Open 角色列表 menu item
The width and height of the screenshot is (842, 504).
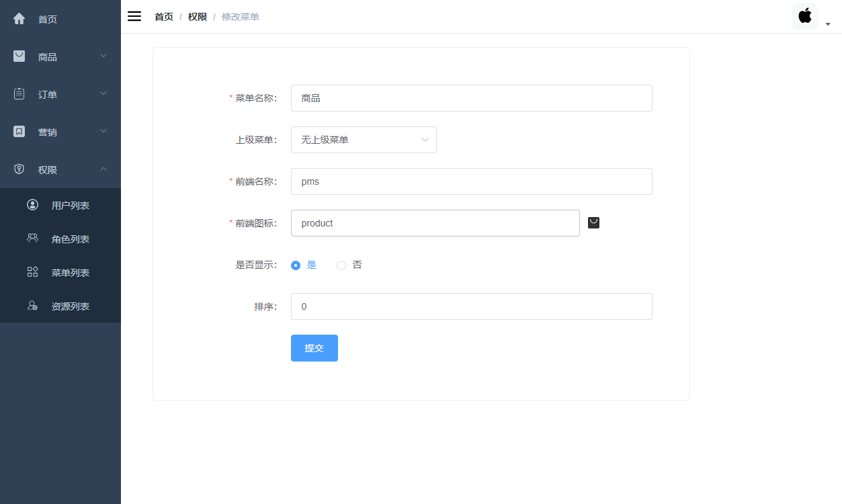pos(60,239)
